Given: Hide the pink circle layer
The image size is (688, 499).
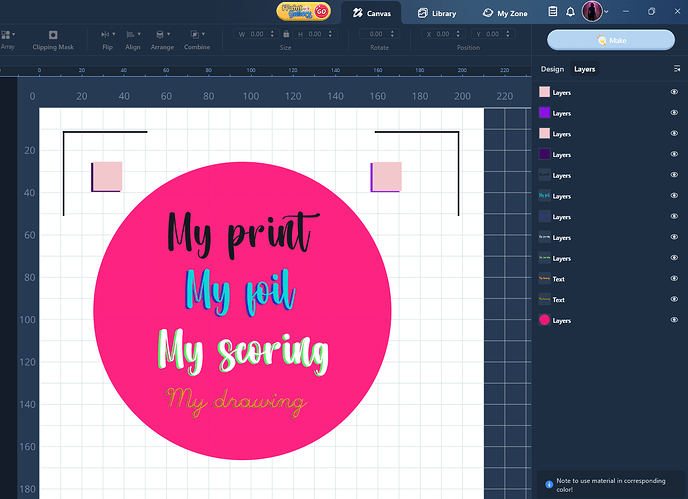Looking at the screenshot, I should pyautogui.click(x=674, y=321).
